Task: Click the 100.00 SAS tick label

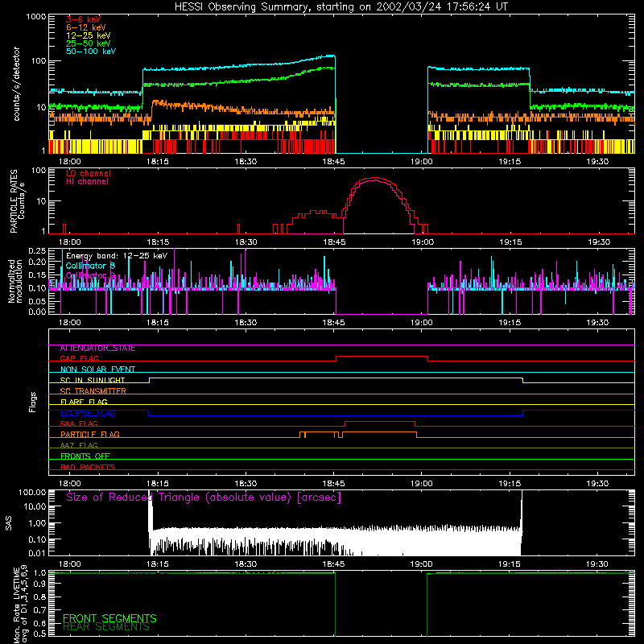Action: tap(33, 493)
